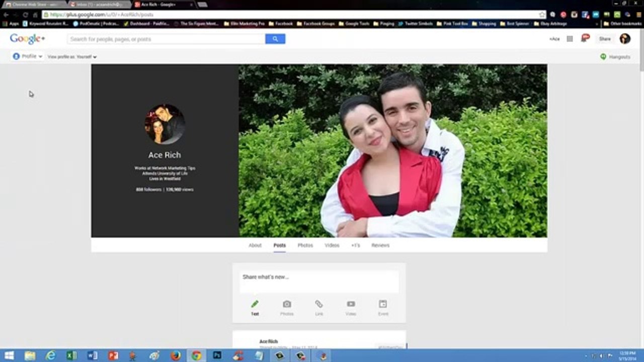The width and height of the screenshot is (644, 362).
Task: Switch to the Photos tab
Action: (305, 245)
